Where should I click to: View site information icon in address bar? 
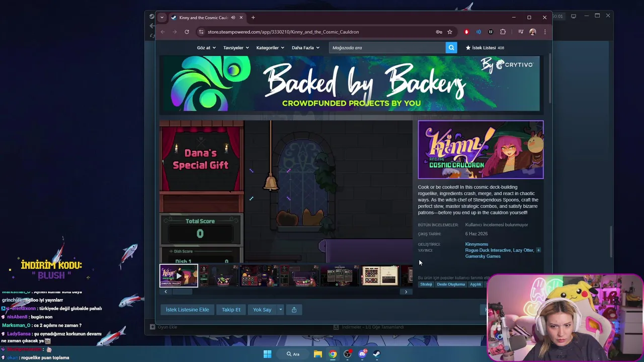pos(201,32)
